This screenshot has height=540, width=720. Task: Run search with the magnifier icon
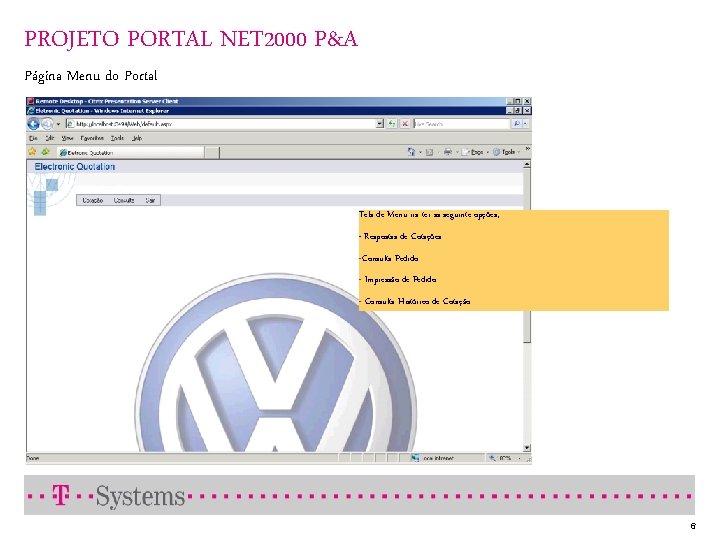click(x=517, y=124)
